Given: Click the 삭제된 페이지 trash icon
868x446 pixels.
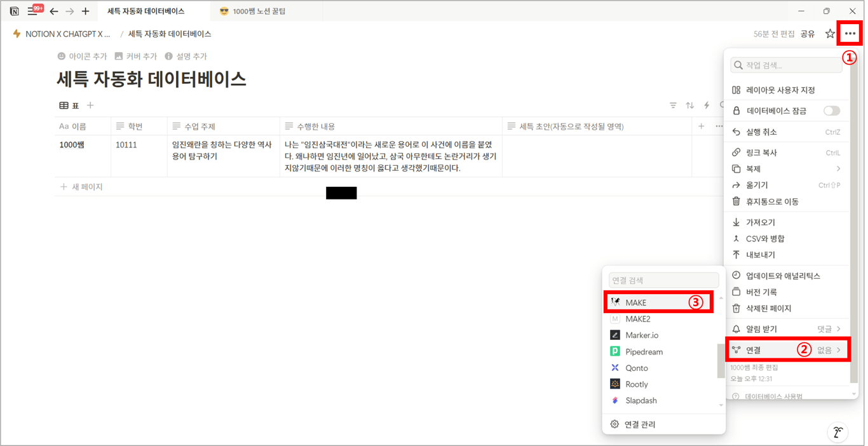Looking at the screenshot, I should (736, 308).
